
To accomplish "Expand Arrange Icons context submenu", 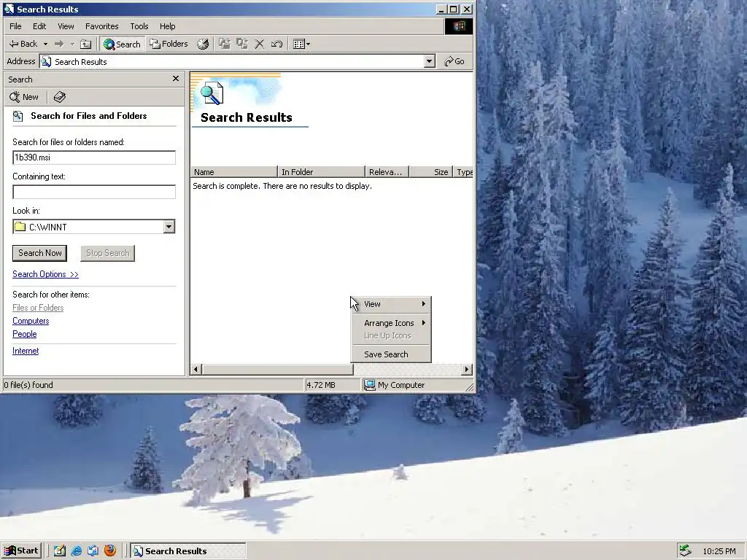I will coord(391,323).
